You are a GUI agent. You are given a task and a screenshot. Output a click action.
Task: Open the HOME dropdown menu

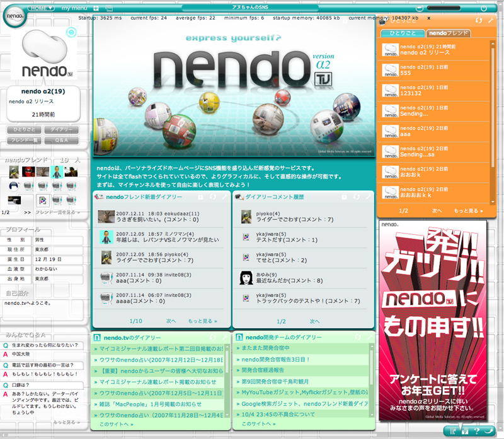pyautogui.click(x=42, y=8)
